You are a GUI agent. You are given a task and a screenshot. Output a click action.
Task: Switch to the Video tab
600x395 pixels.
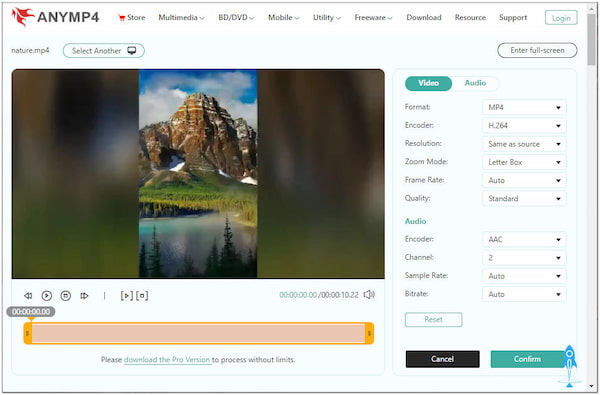click(x=428, y=83)
